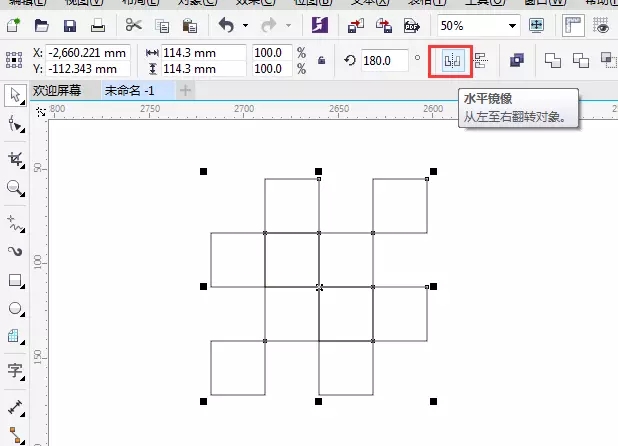Viewport: 618px width, 446px height.
Task: Click the weld objects icon
Action: [553, 60]
